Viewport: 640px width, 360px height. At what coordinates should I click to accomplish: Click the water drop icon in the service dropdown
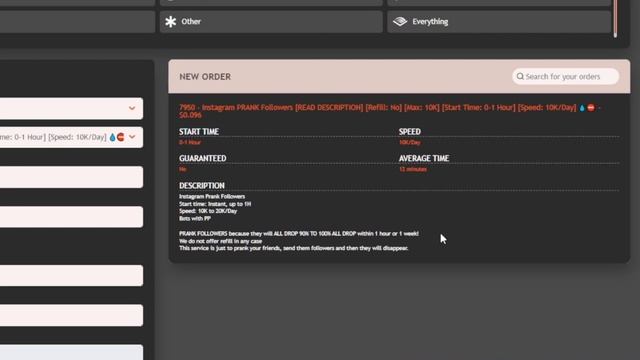pos(112,137)
